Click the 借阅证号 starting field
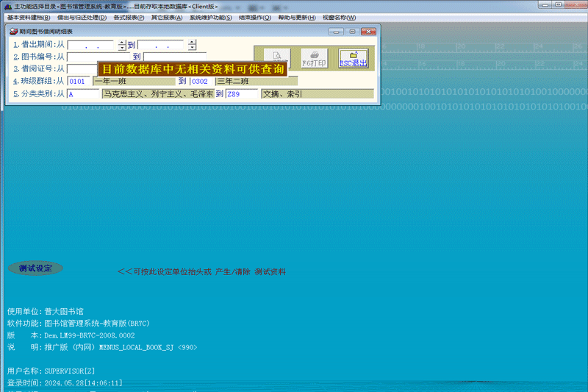The image size is (588, 392). click(x=82, y=68)
